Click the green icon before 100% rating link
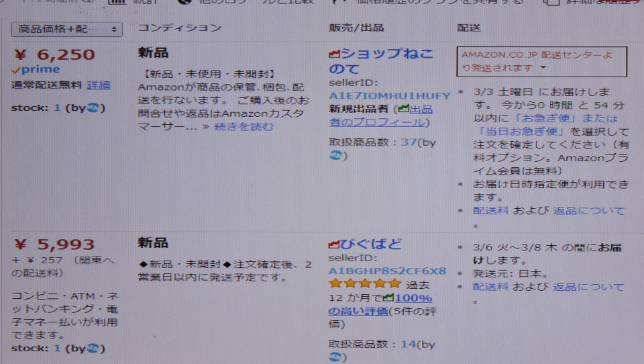The image size is (644, 364). click(388, 298)
